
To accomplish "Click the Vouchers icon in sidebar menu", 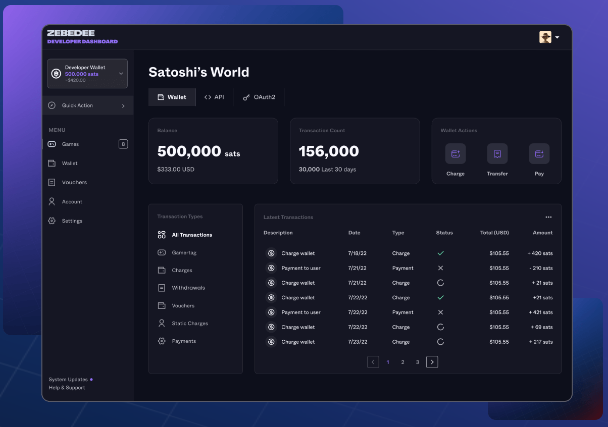I will click(x=52, y=182).
